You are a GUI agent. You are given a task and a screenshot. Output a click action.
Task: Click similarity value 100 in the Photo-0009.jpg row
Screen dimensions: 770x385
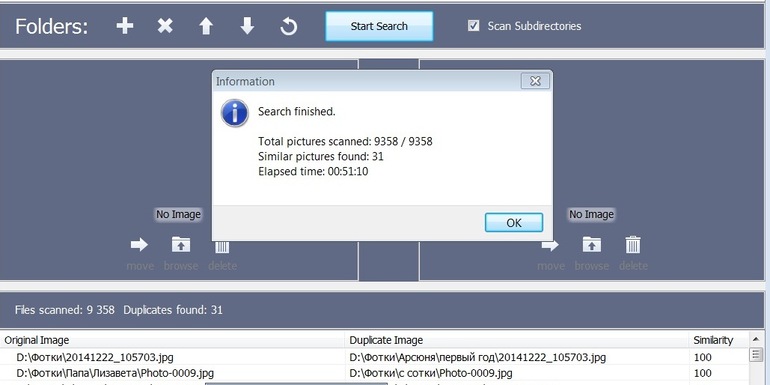tap(702, 373)
